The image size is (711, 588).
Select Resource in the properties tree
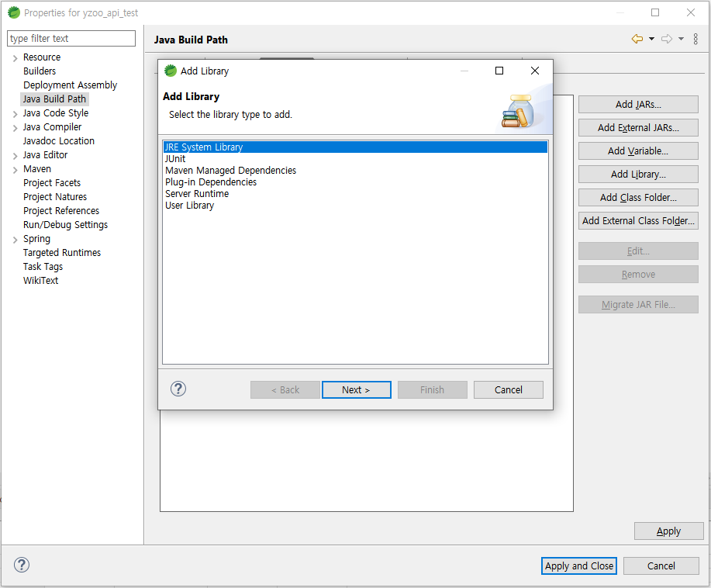click(42, 57)
